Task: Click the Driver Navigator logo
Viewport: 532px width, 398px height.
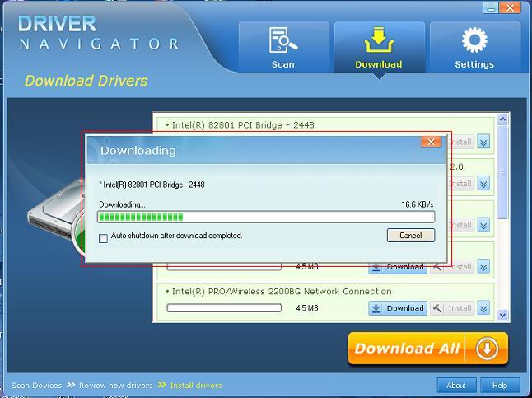Action: point(98,33)
